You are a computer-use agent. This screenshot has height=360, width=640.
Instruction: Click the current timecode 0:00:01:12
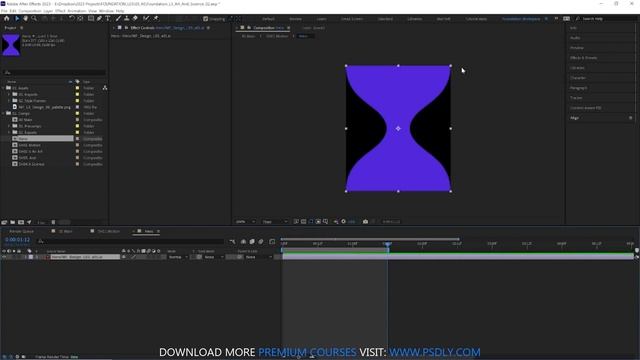point(18,240)
